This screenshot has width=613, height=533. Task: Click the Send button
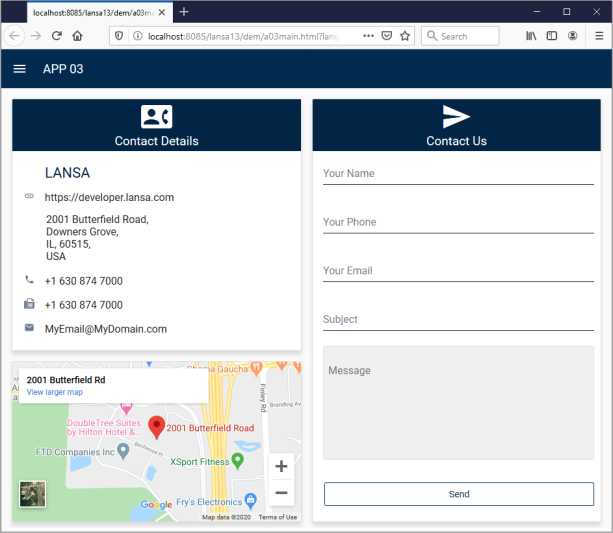[459, 494]
